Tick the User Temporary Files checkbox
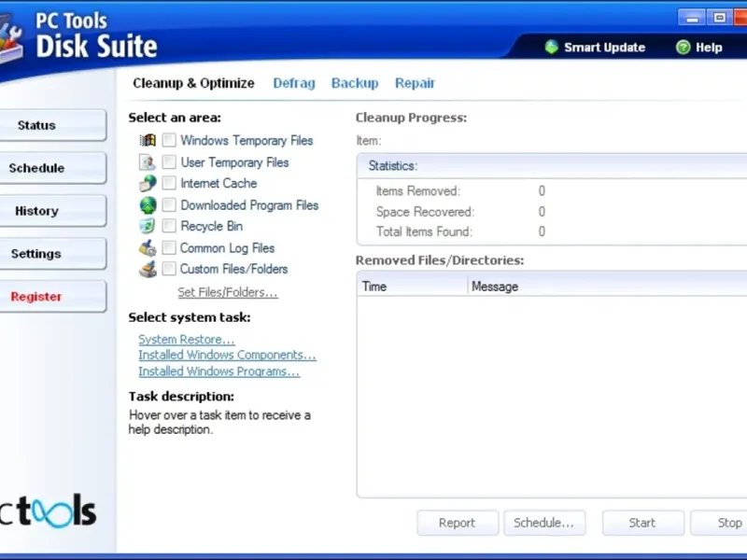 pyautogui.click(x=169, y=161)
